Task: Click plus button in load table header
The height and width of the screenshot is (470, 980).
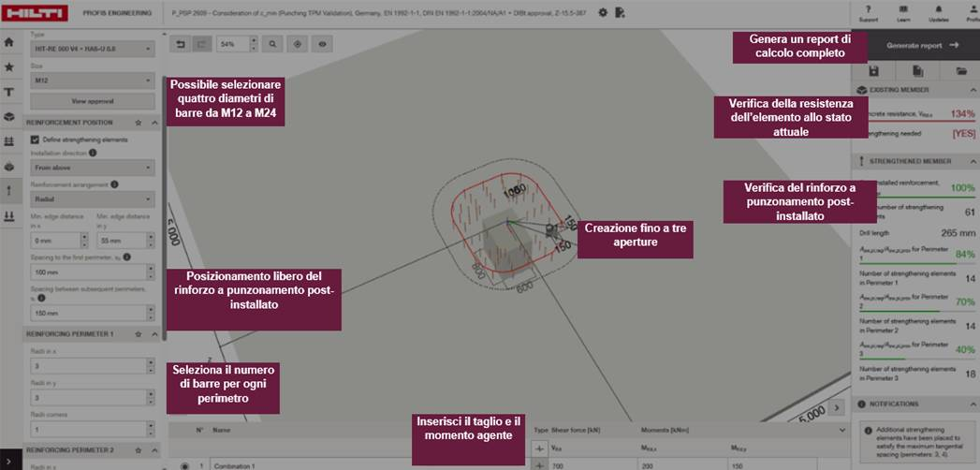Action: [x=540, y=448]
